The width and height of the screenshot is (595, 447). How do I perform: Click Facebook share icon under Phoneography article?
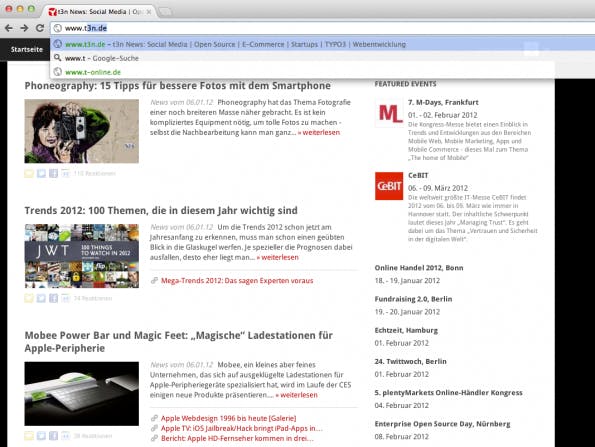coord(53,173)
